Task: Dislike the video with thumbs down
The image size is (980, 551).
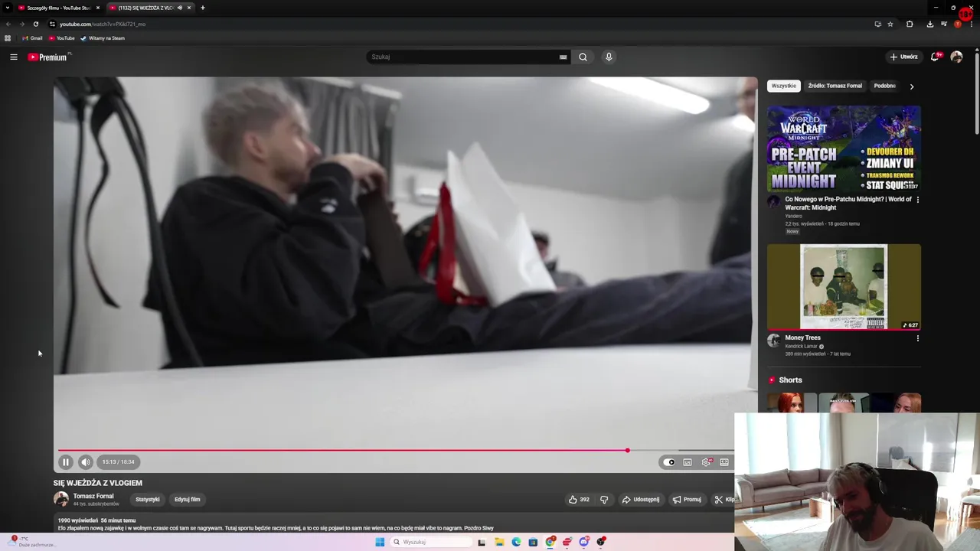Action: [604, 499]
